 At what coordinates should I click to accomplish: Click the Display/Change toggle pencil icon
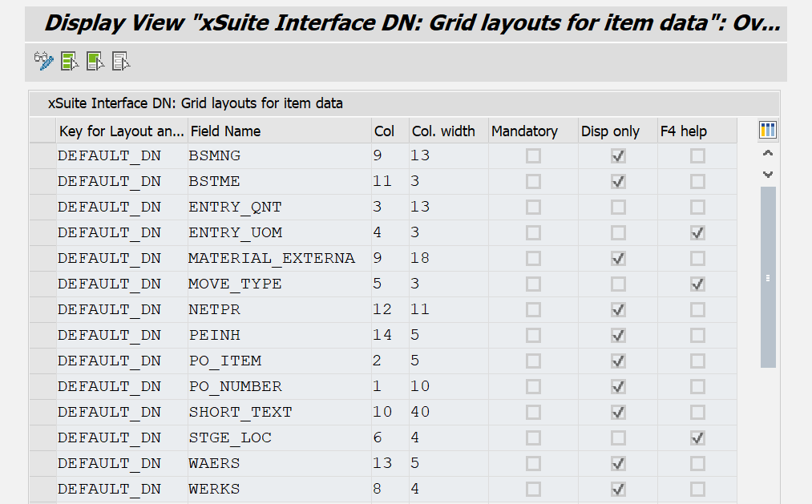click(x=43, y=61)
